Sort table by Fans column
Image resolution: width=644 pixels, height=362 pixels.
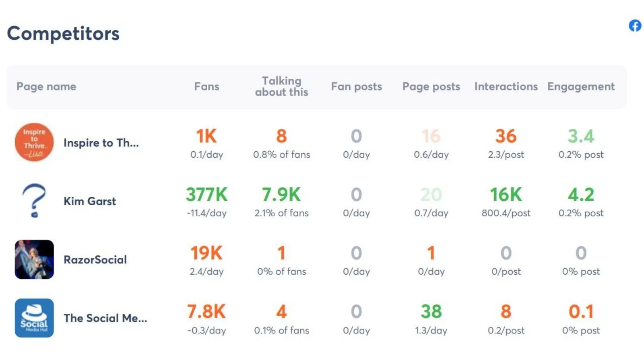click(x=206, y=86)
